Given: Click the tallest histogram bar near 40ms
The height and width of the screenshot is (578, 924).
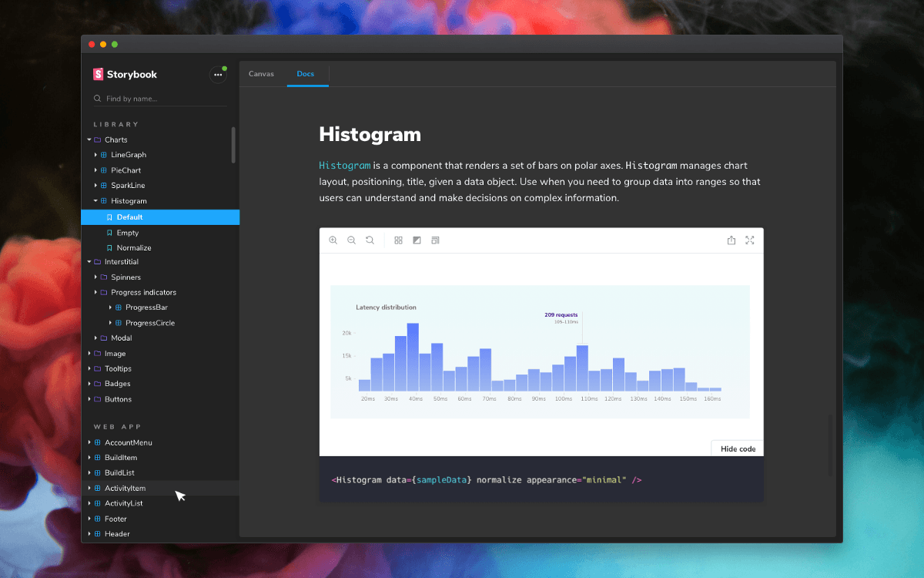Looking at the screenshot, I should 413,358.
